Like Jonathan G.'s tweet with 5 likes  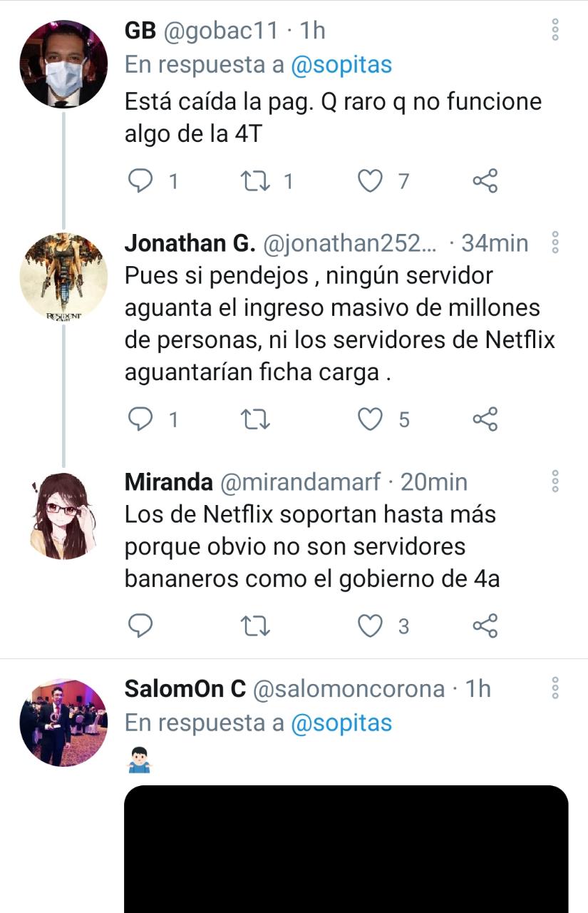(370, 419)
